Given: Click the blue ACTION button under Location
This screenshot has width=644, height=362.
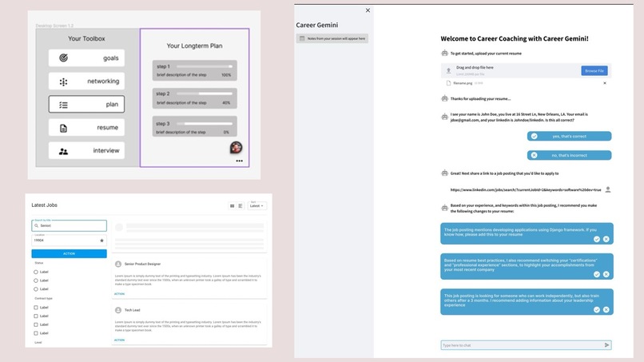Looking at the screenshot, I should [x=69, y=253].
